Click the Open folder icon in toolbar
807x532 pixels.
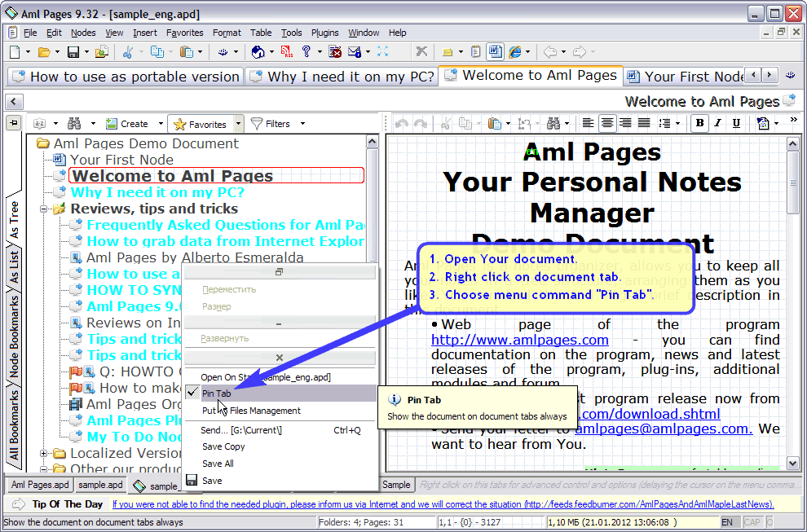pyautogui.click(x=44, y=51)
